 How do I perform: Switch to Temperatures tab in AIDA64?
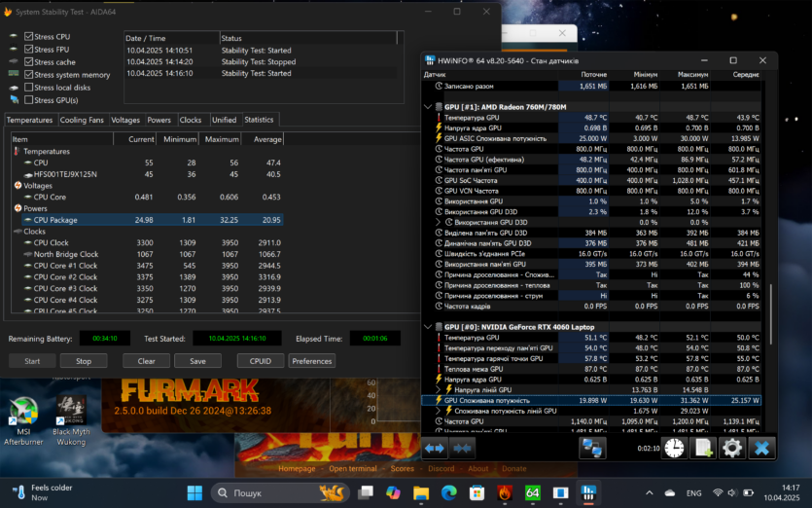(x=29, y=120)
